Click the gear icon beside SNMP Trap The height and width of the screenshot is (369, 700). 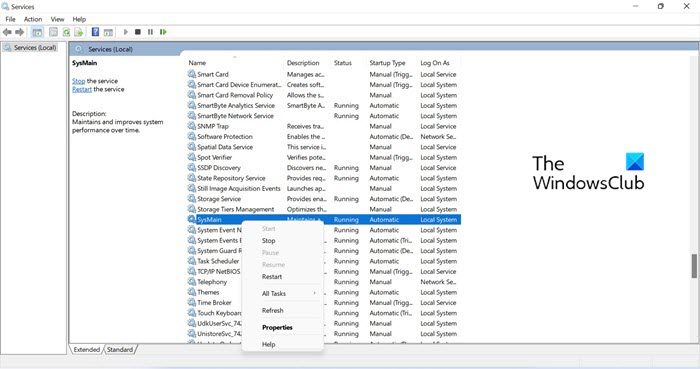point(192,126)
